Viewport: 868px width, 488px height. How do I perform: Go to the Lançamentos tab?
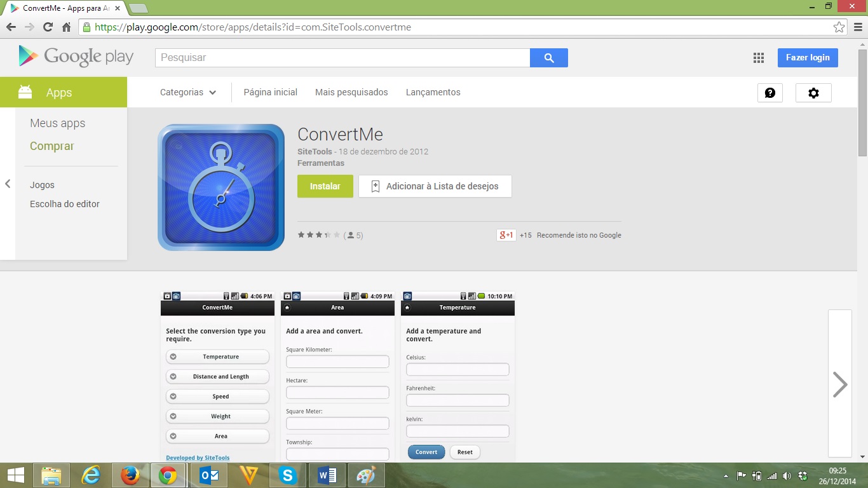tap(433, 92)
